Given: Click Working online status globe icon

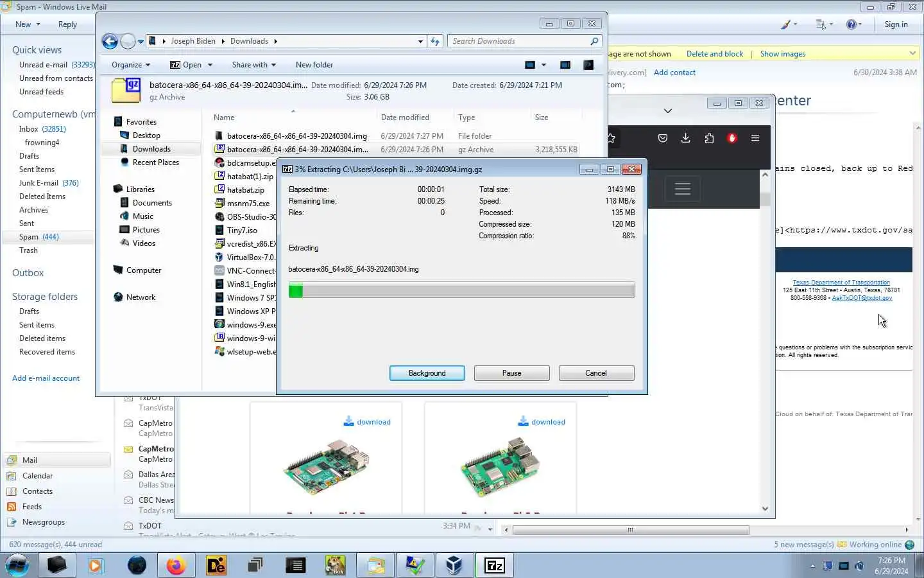Looking at the screenshot, I should point(909,545).
